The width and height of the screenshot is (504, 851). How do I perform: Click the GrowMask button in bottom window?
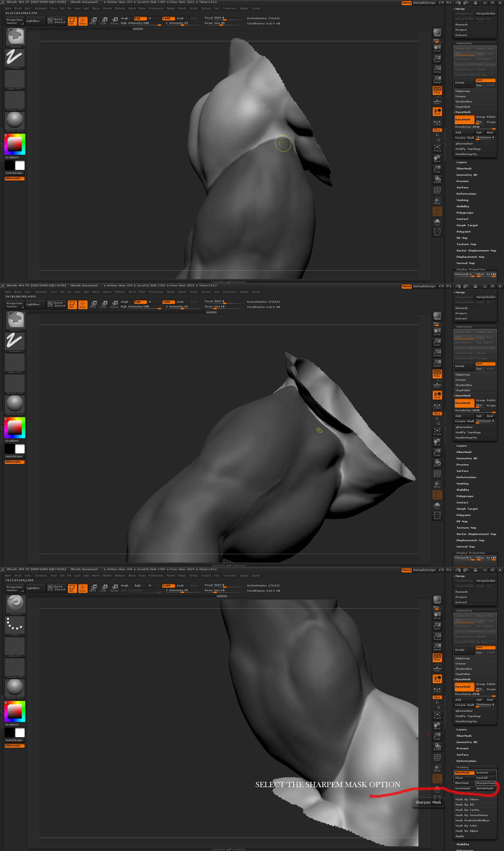click(x=464, y=788)
